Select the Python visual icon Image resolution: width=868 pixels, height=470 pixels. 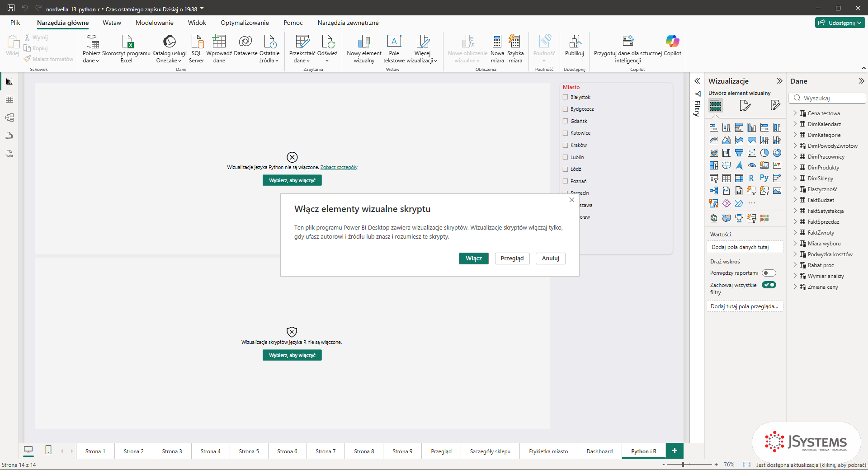click(764, 178)
